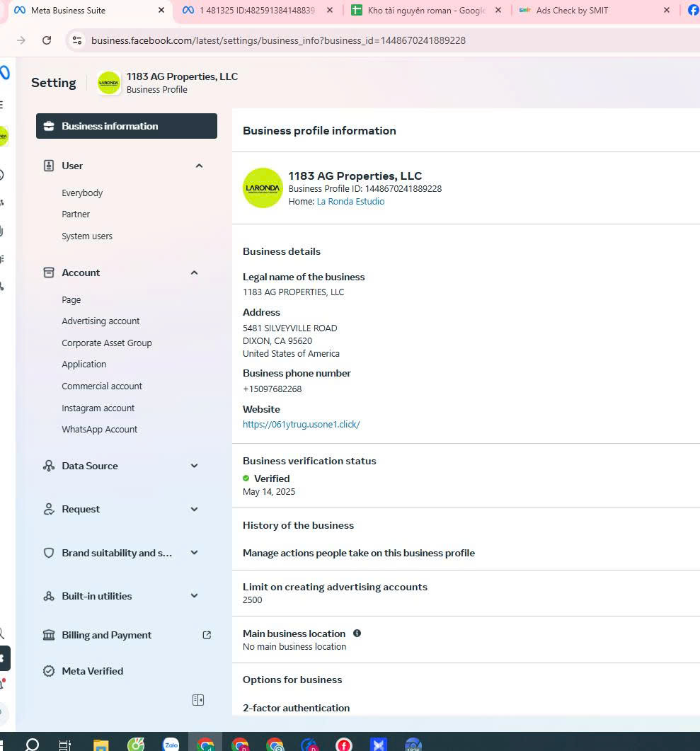
Task: Click the browser address bar URL
Action: [x=278, y=40]
